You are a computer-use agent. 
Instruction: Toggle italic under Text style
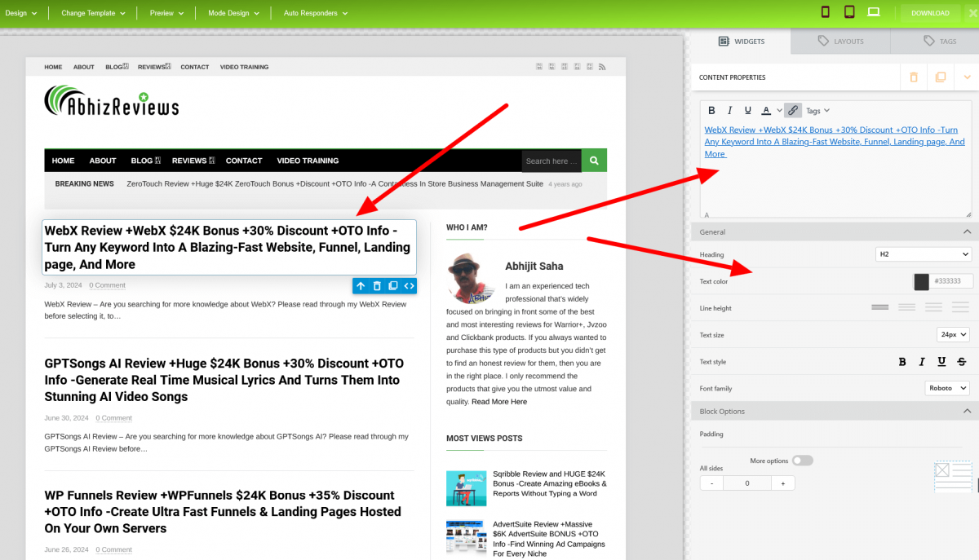(922, 362)
